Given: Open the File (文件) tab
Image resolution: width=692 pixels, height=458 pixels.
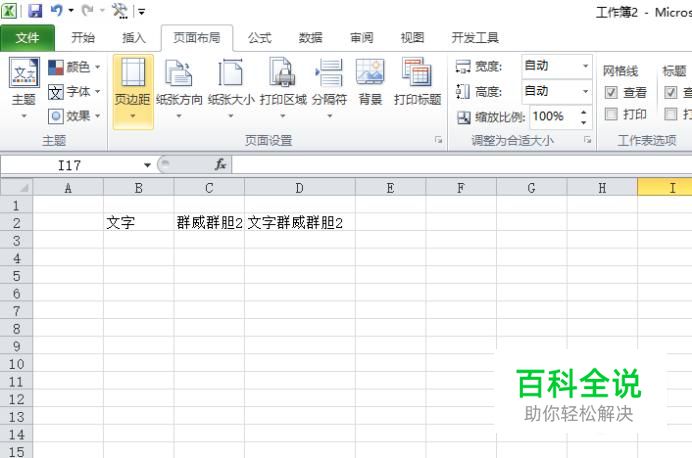Looking at the screenshot, I should click(x=27, y=38).
